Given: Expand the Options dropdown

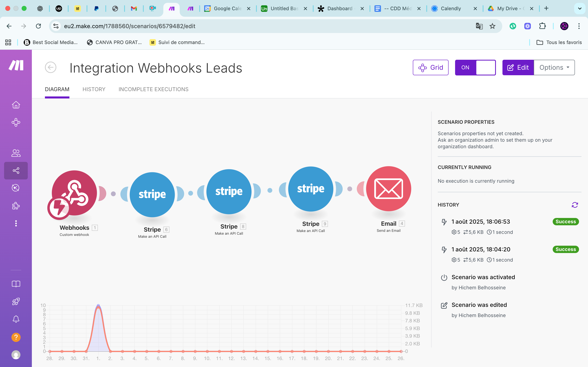Looking at the screenshot, I should (x=554, y=67).
